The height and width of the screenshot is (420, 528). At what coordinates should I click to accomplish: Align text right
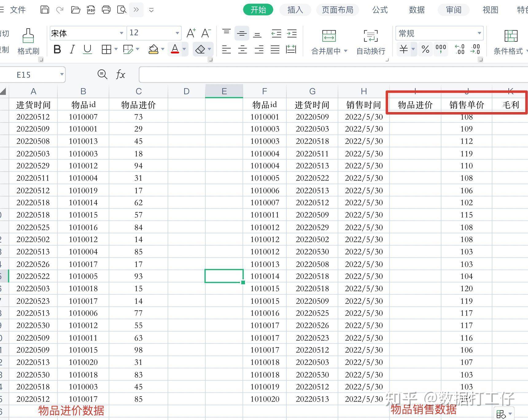pyautogui.click(x=259, y=49)
